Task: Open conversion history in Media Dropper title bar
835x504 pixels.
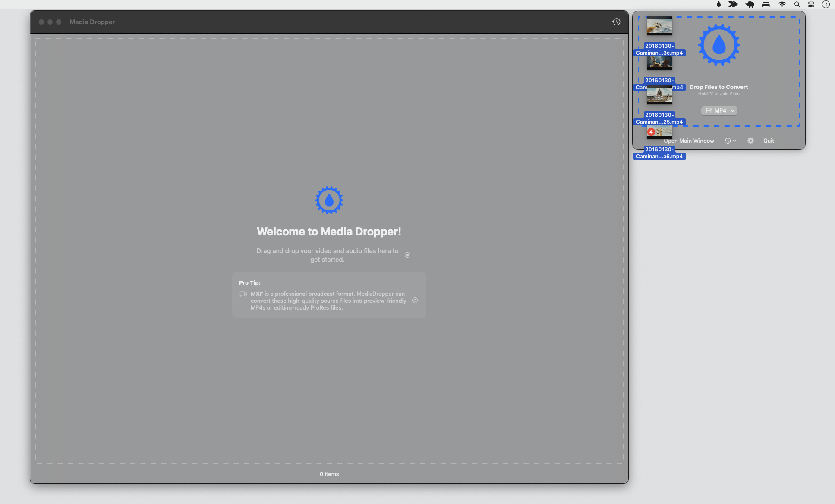Action: click(x=616, y=22)
